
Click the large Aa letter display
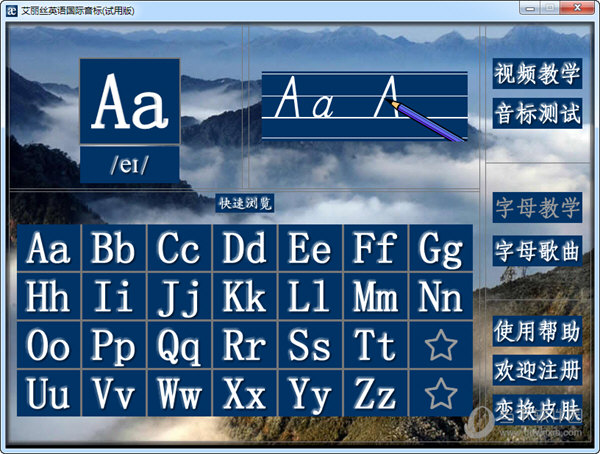click(130, 101)
